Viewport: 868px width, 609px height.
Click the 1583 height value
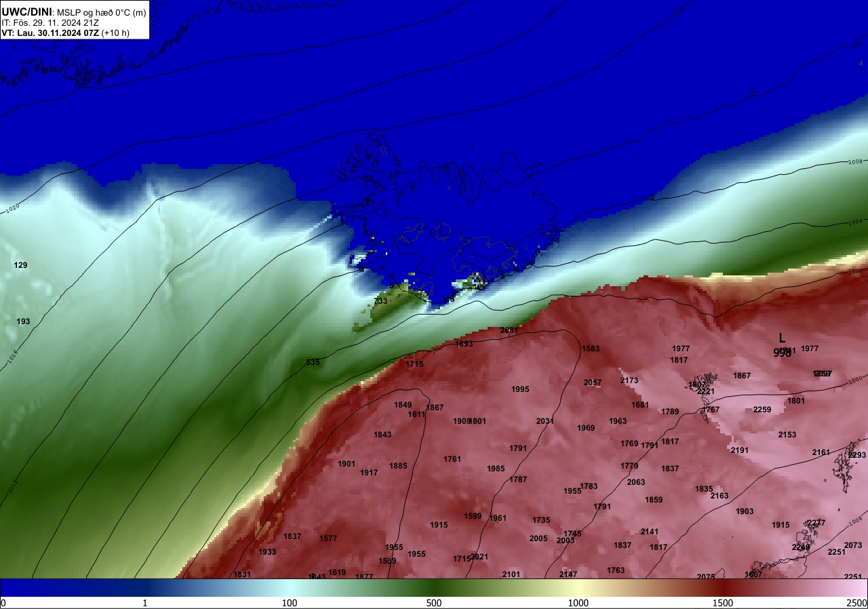(591, 349)
